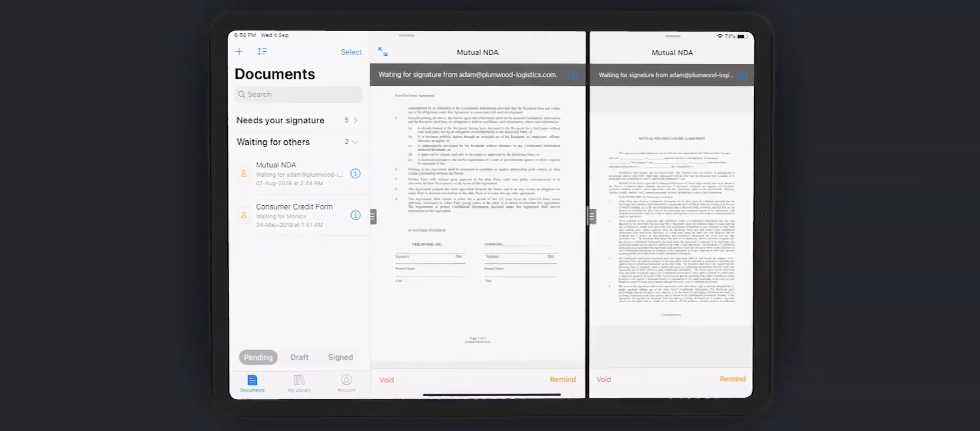Click the info icon for Consumer Credit Form
The height and width of the screenshot is (431, 980).
pyautogui.click(x=355, y=215)
